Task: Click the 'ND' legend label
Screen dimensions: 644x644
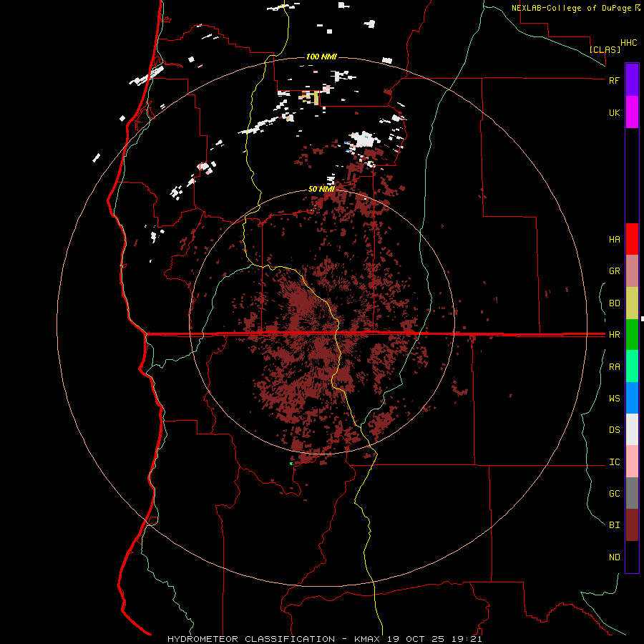Action: pos(614,557)
